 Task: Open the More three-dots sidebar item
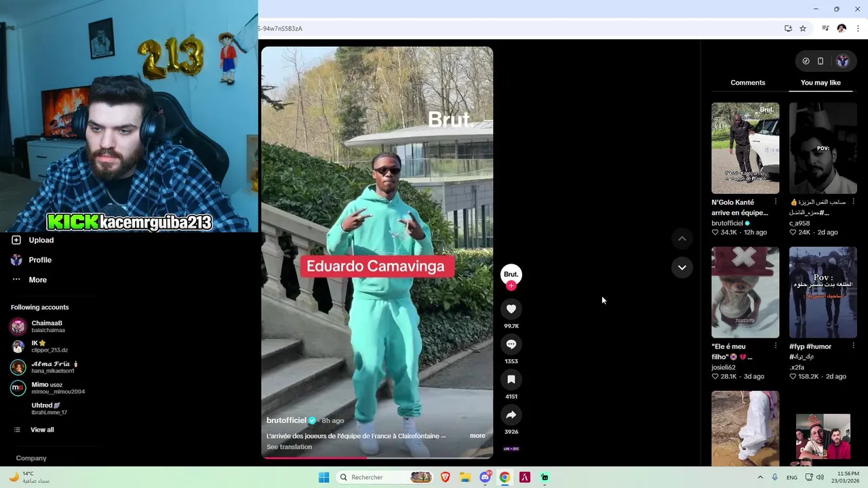(16, 280)
